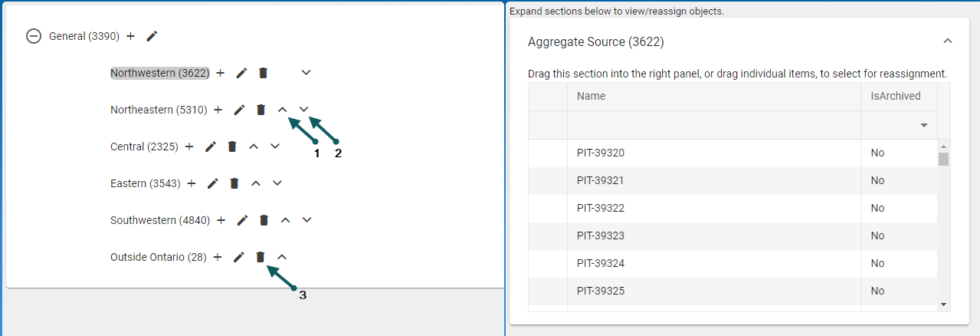Move Northwestern node down
Image resolution: width=980 pixels, height=336 pixels.
(x=306, y=73)
